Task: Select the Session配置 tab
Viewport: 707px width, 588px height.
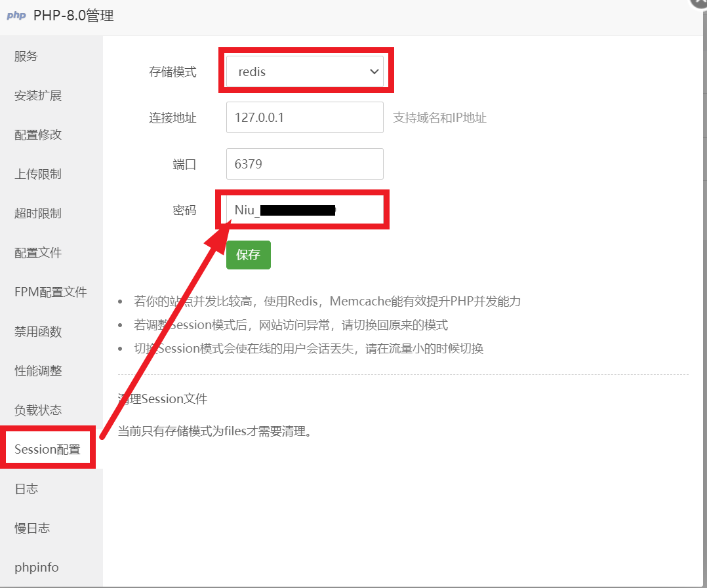Action: [x=48, y=450]
